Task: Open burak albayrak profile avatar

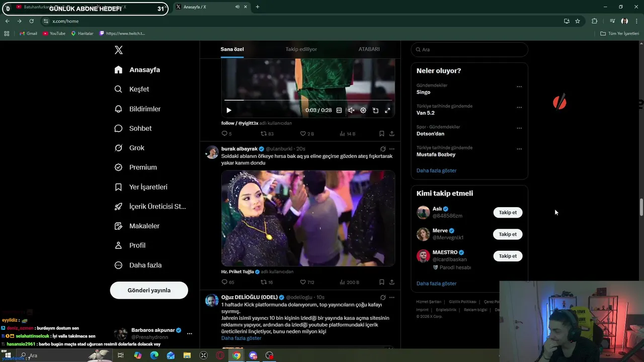Action: 212,152
